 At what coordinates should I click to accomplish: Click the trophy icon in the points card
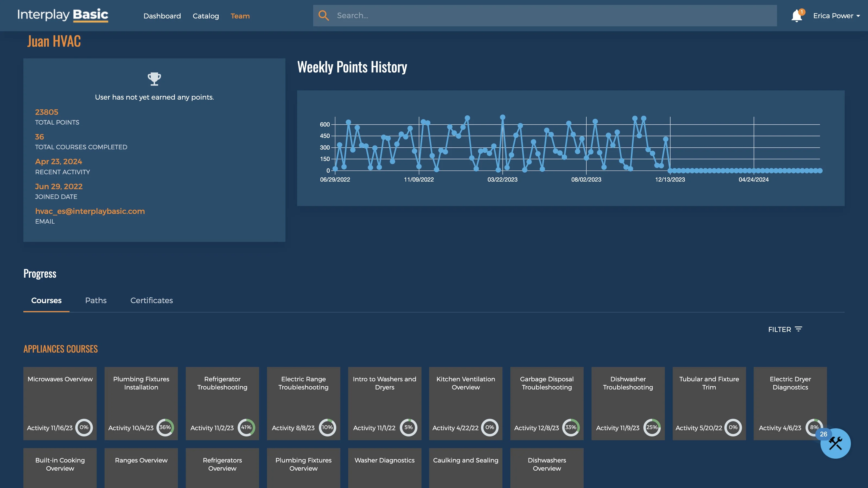pyautogui.click(x=154, y=79)
